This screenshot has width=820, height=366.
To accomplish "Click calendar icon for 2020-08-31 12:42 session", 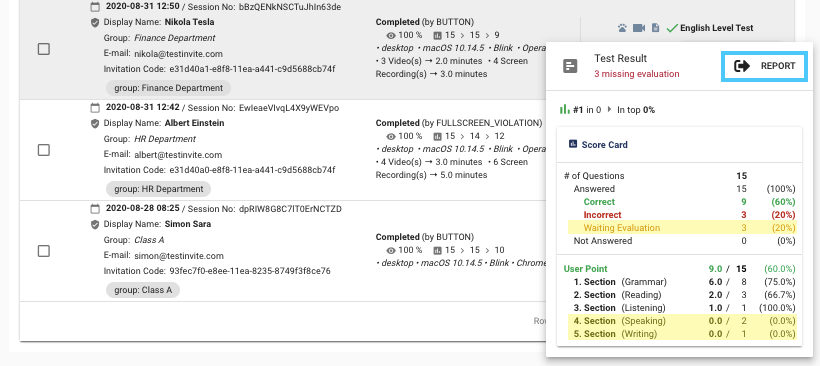I will (95, 108).
